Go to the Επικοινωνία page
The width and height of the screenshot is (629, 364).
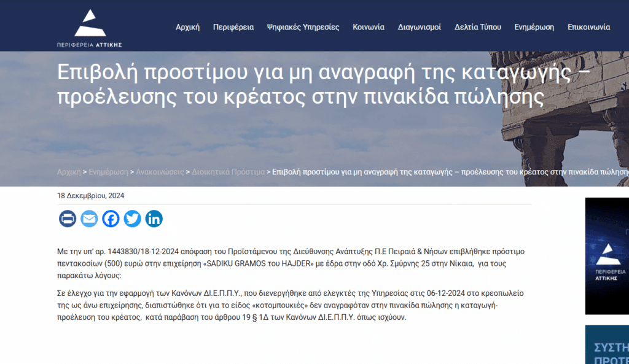[x=588, y=27]
